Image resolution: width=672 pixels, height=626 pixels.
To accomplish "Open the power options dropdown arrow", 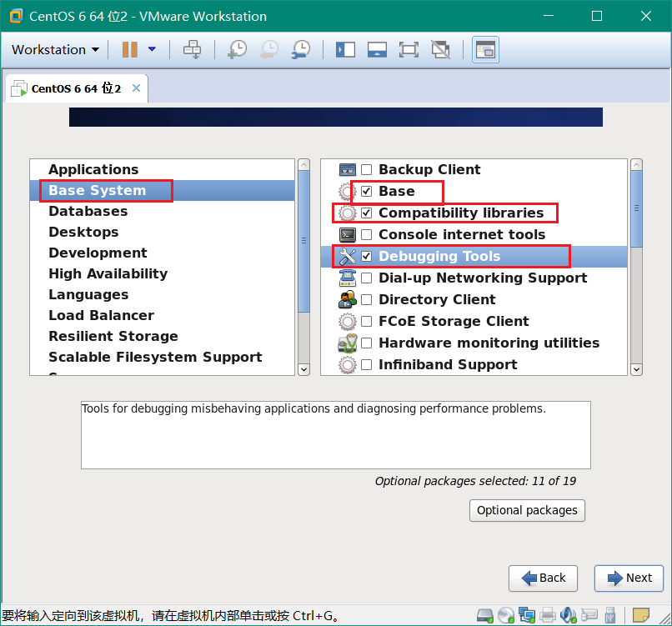I will (152, 49).
